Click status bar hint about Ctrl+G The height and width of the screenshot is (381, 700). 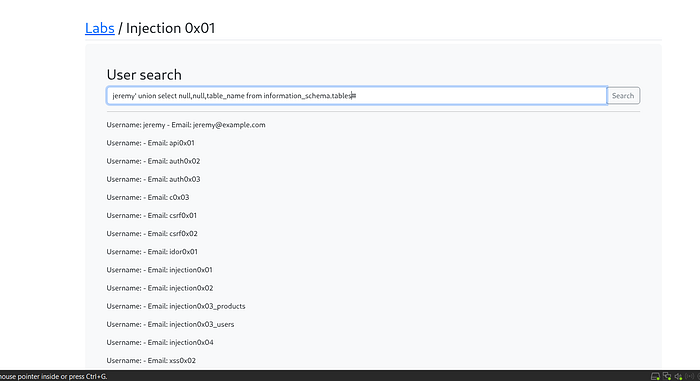coord(54,376)
